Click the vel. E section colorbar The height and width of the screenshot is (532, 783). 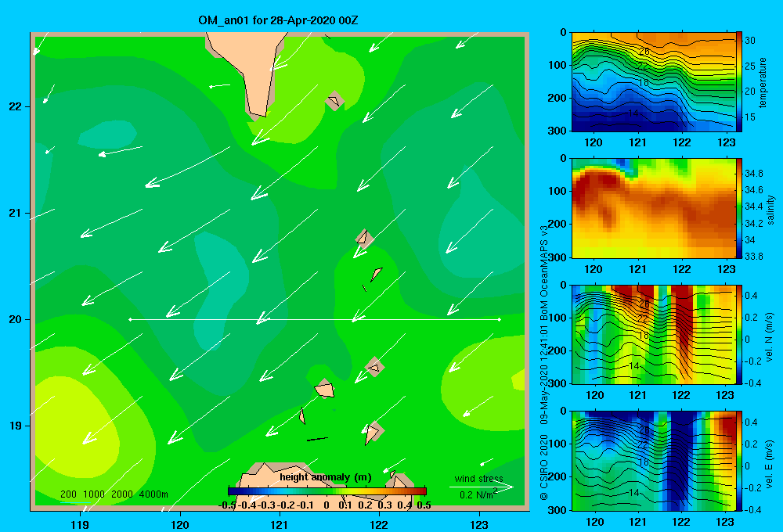click(x=739, y=461)
